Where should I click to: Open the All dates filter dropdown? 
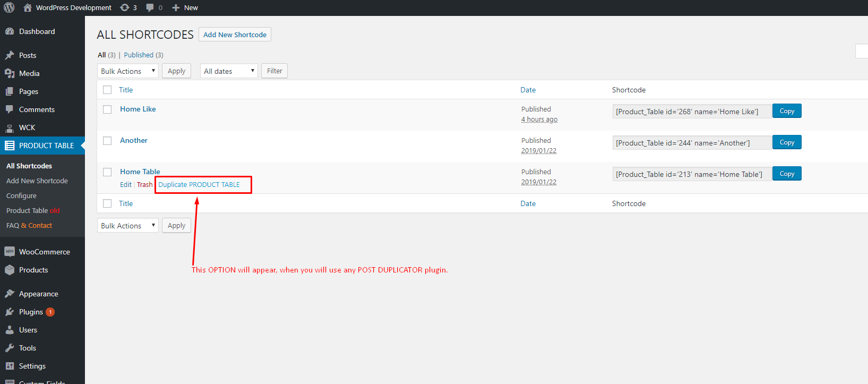tap(229, 71)
